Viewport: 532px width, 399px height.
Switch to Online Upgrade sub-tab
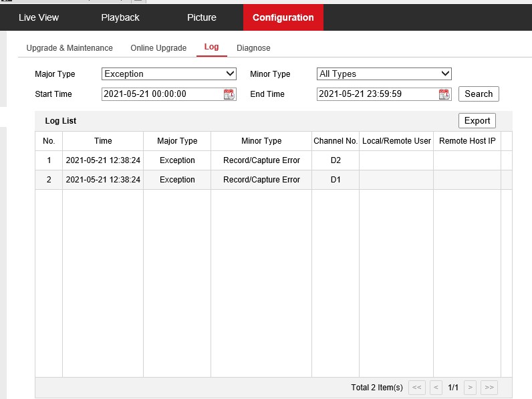(158, 48)
